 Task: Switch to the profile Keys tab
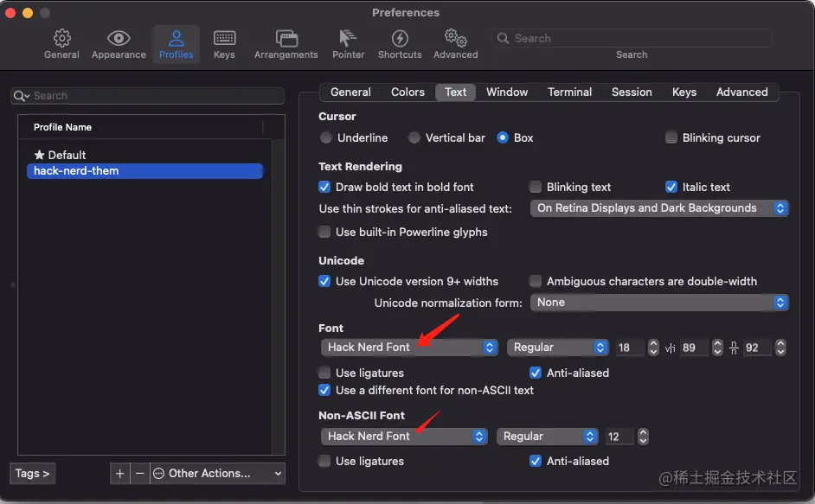click(x=684, y=92)
